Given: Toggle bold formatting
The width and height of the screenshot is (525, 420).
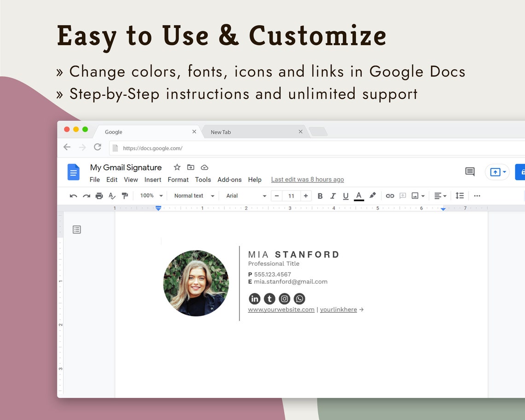Looking at the screenshot, I should (x=320, y=196).
